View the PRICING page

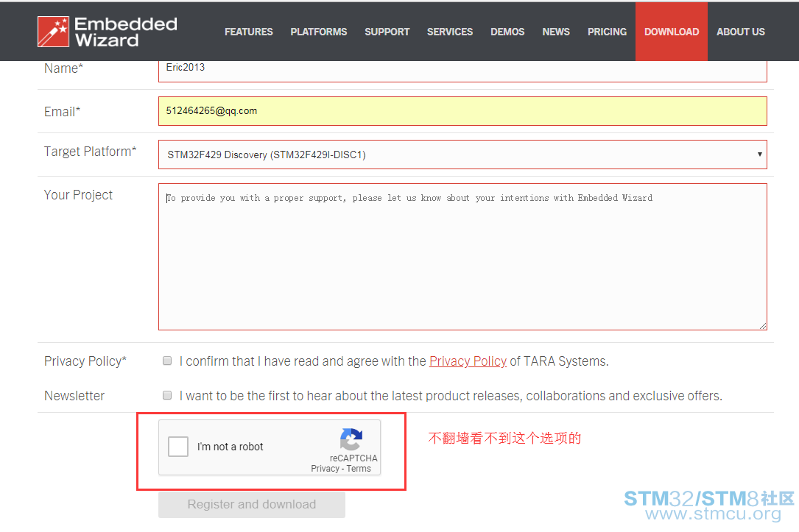coord(607,32)
